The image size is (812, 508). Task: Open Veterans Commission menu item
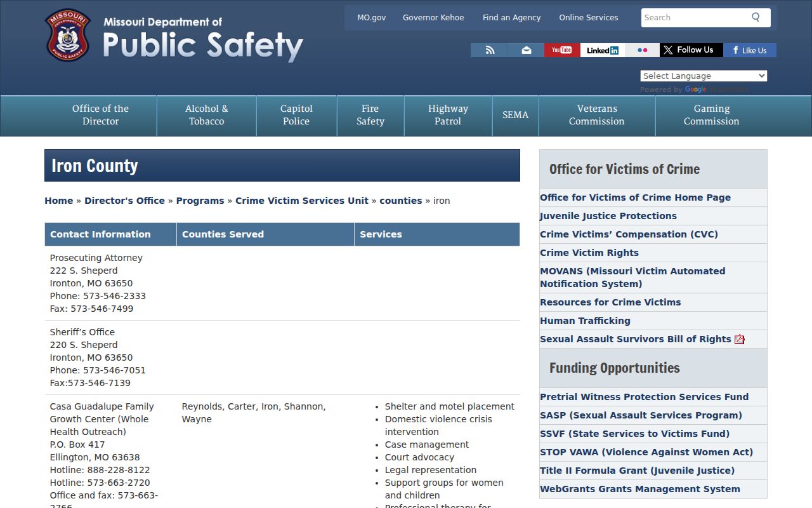[x=597, y=115]
